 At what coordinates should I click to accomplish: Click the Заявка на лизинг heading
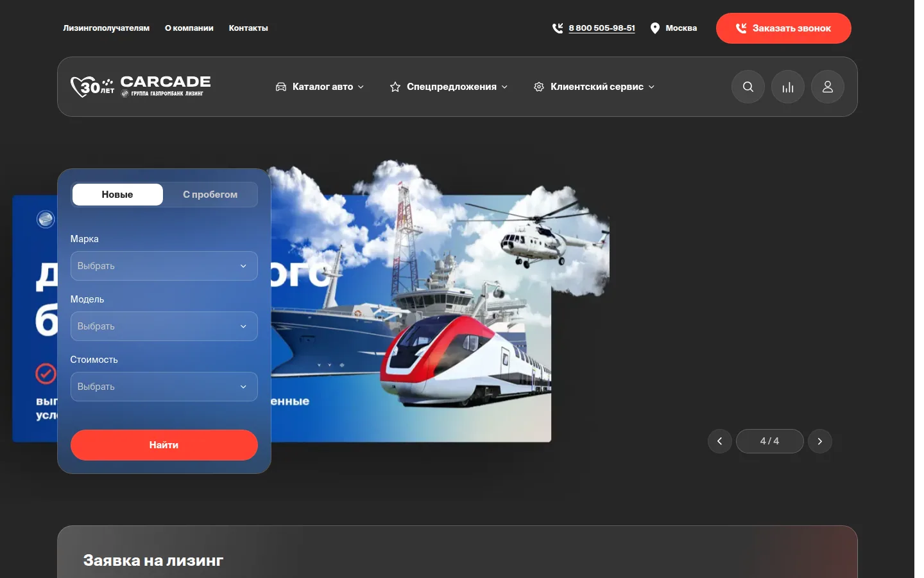coord(153,561)
